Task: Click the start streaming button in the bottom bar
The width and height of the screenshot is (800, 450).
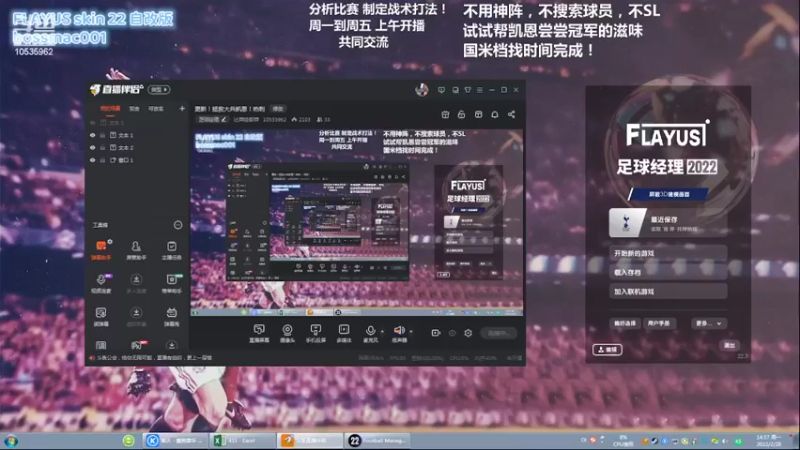Action: pyautogui.click(x=498, y=333)
